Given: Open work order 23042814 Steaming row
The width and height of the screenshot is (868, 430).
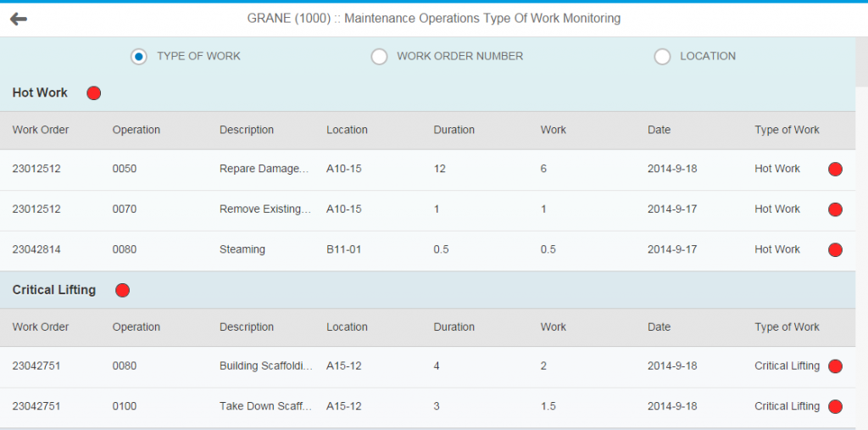Looking at the screenshot, I should pos(427,250).
